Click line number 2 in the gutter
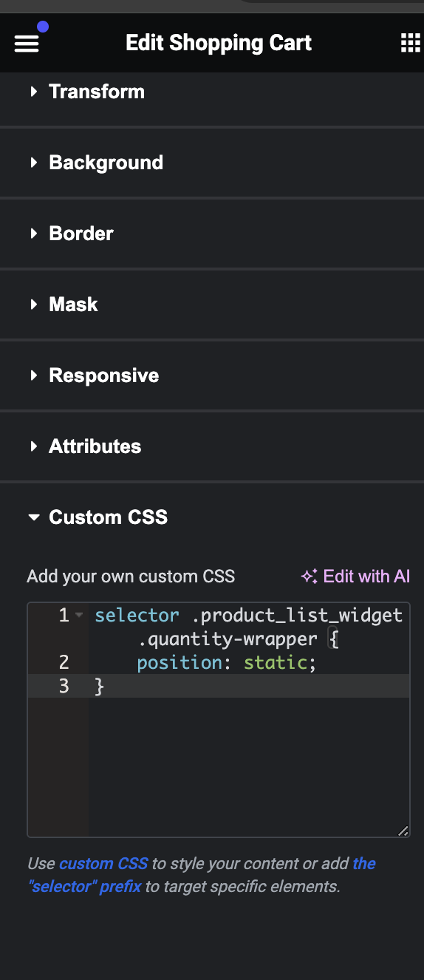Viewport: 424px width, 980px height. pyautogui.click(x=64, y=662)
